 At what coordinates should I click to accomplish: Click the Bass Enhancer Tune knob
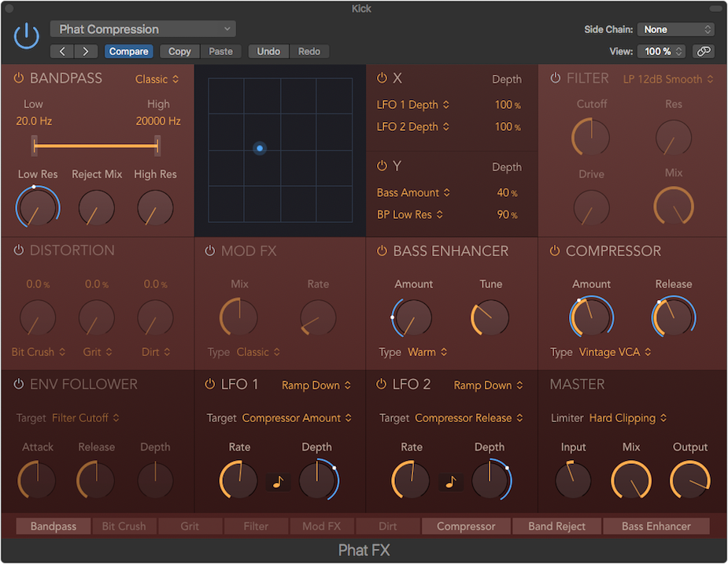click(x=490, y=317)
